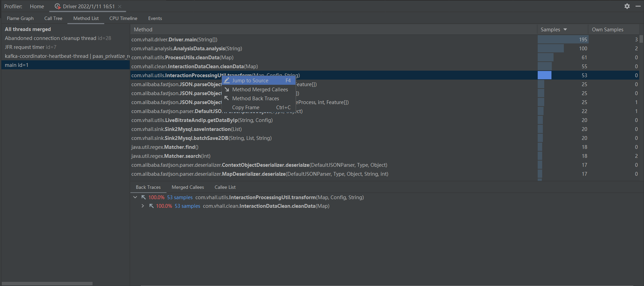The width and height of the screenshot is (644, 286).
Task: Close the Driver 2022/1/11 snapshot tab
Action: (120, 6)
